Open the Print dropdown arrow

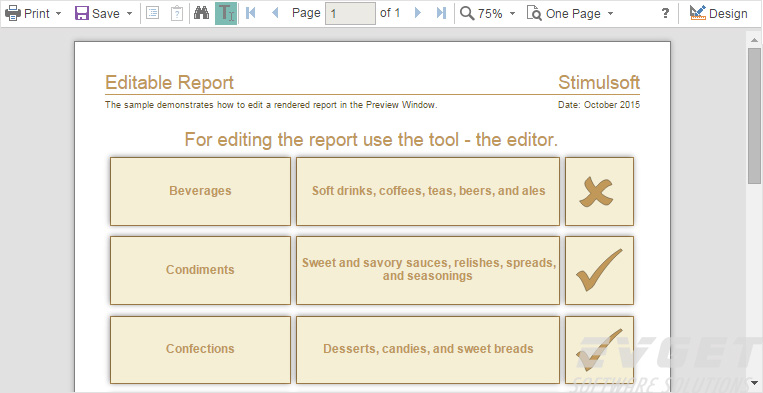pos(59,14)
